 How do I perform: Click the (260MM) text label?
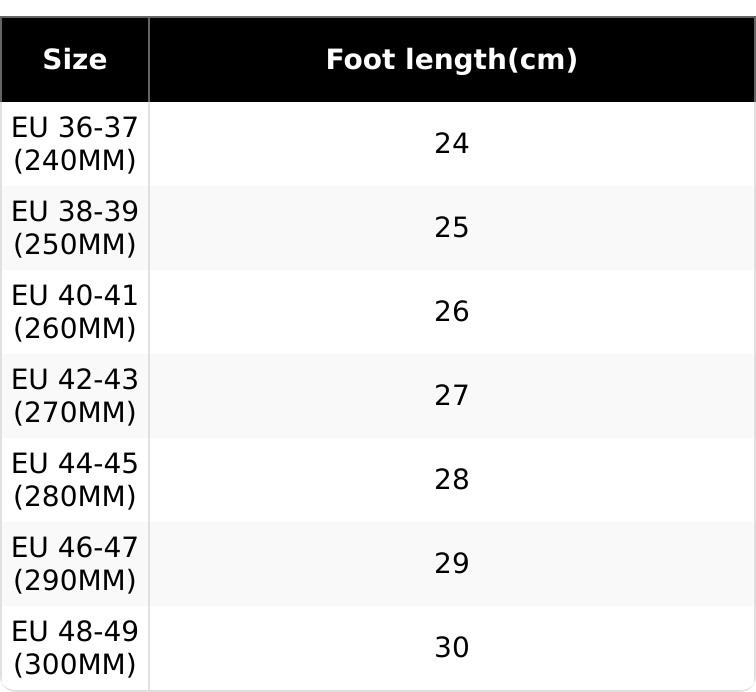(x=75, y=328)
